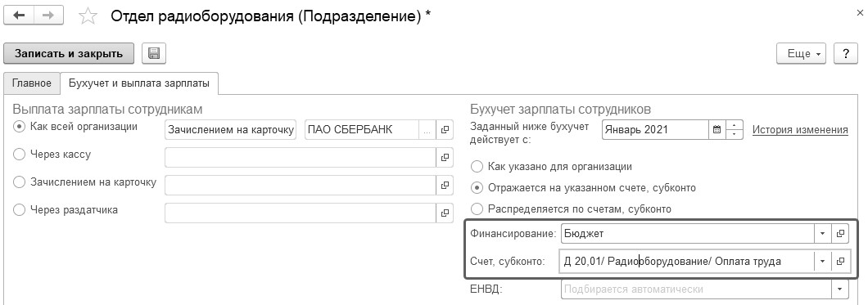Expand the Счет, субконто dropdown arrow

coord(823,262)
